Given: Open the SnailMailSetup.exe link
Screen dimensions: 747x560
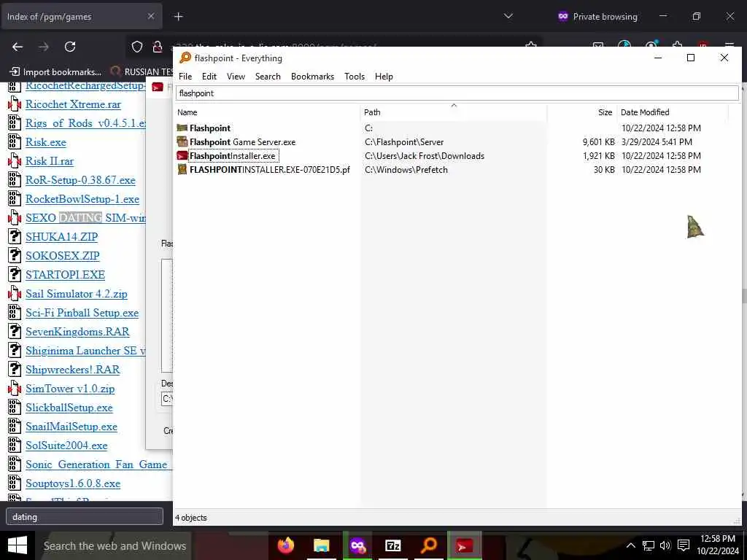Looking at the screenshot, I should (71, 427).
